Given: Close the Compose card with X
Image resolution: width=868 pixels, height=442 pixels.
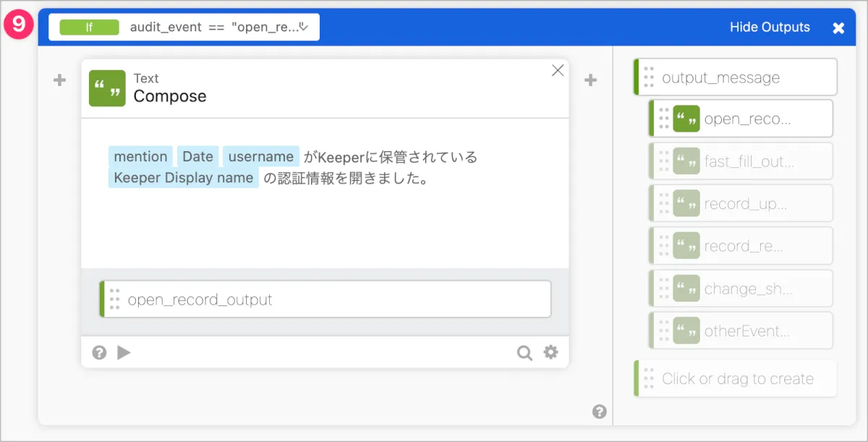Looking at the screenshot, I should (x=558, y=70).
